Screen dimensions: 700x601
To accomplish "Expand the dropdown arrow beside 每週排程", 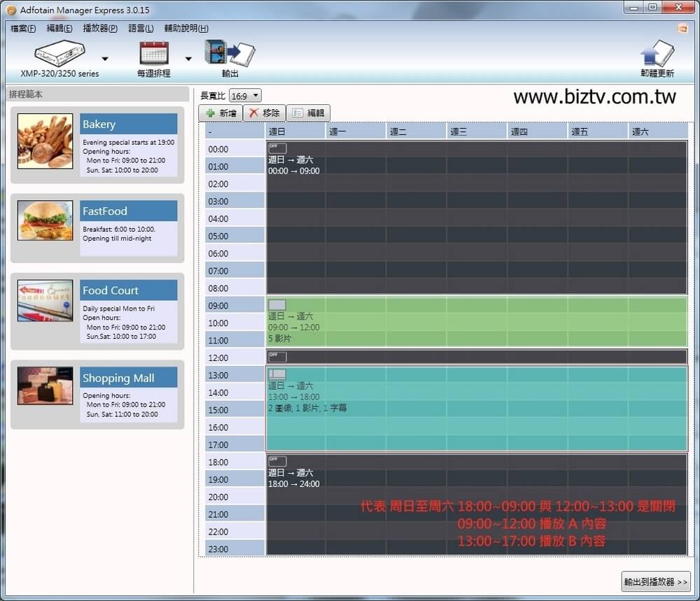I will pyautogui.click(x=188, y=59).
